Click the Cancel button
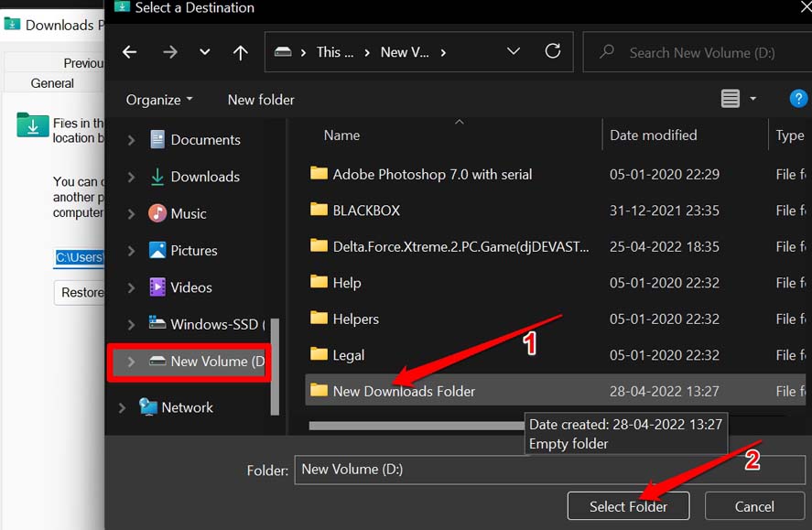The image size is (812, 530). pos(754,506)
